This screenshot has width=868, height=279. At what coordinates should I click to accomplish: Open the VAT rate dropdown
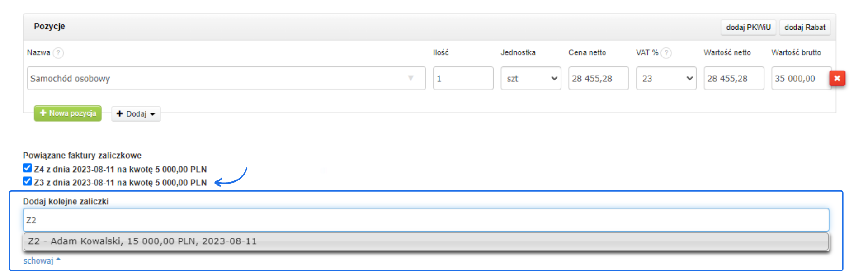(666, 78)
